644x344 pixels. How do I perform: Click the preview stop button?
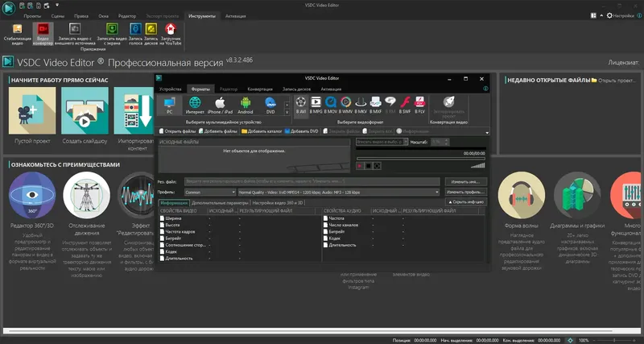coord(369,166)
